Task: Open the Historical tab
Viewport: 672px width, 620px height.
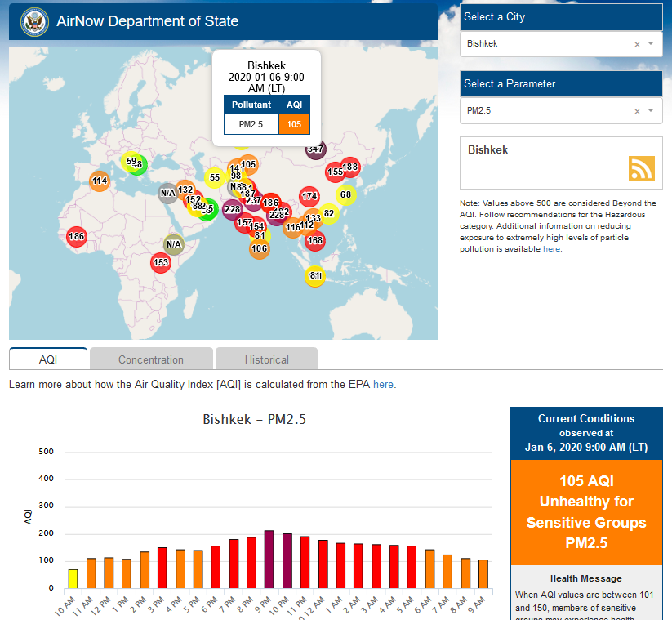Action: 266,359
